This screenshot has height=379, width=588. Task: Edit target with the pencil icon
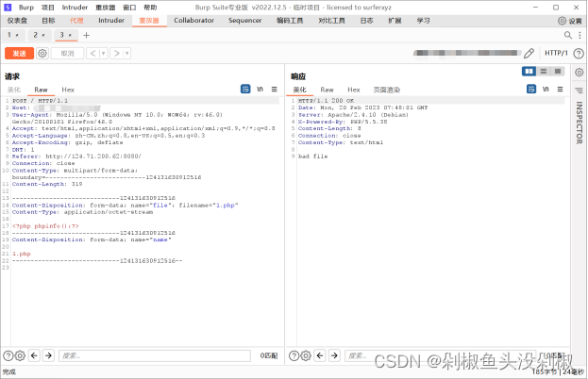[x=529, y=53]
